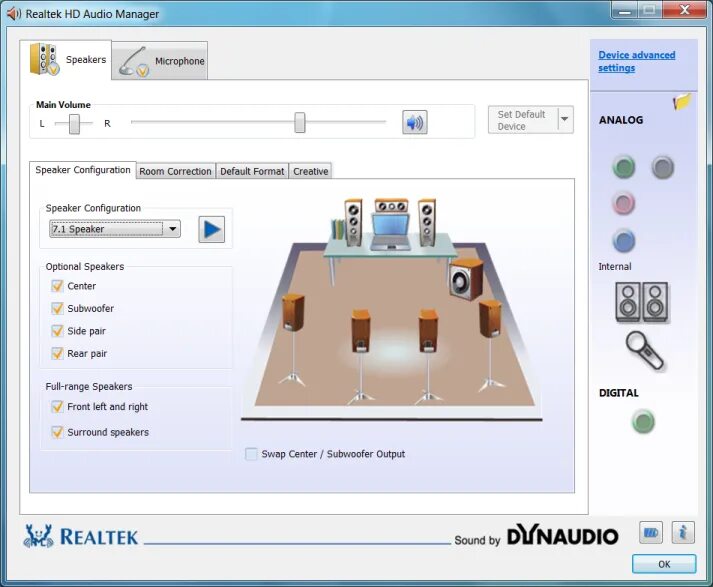Enable Swap Center / Subwoofer Output
The image size is (713, 587).
click(251, 454)
